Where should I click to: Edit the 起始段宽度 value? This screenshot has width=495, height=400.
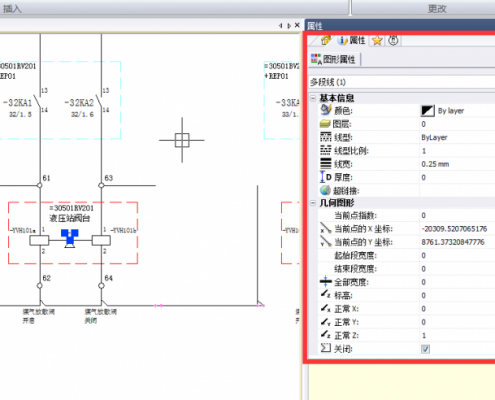(x=457, y=255)
